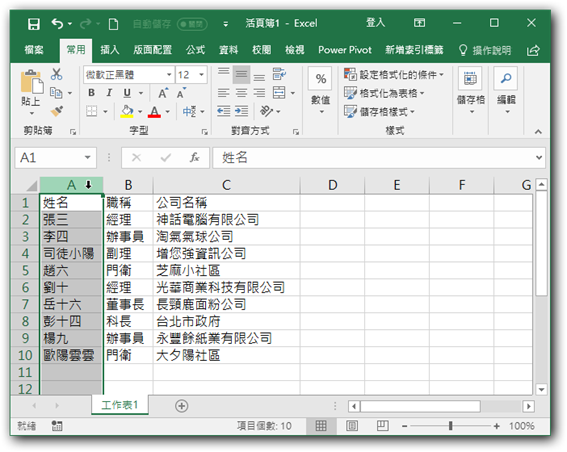Click the zoom slider handle
This screenshot has width=567, height=452.
(451, 426)
